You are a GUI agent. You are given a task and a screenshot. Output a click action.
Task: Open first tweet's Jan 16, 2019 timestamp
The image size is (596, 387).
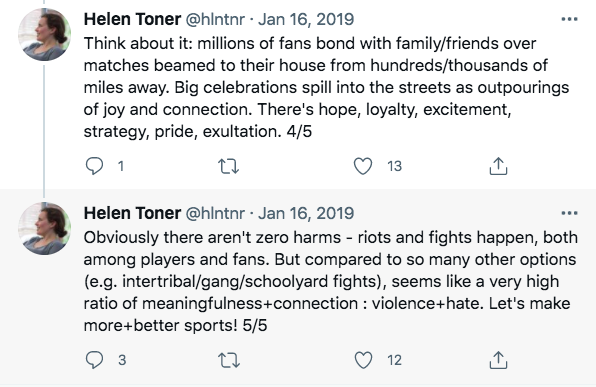pos(306,19)
